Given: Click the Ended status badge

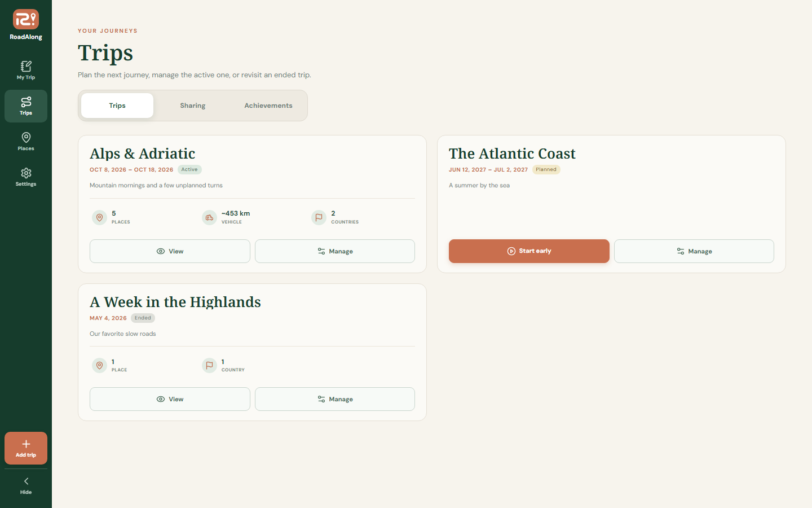Looking at the screenshot, I should pyautogui.click(x=143, y=318).
